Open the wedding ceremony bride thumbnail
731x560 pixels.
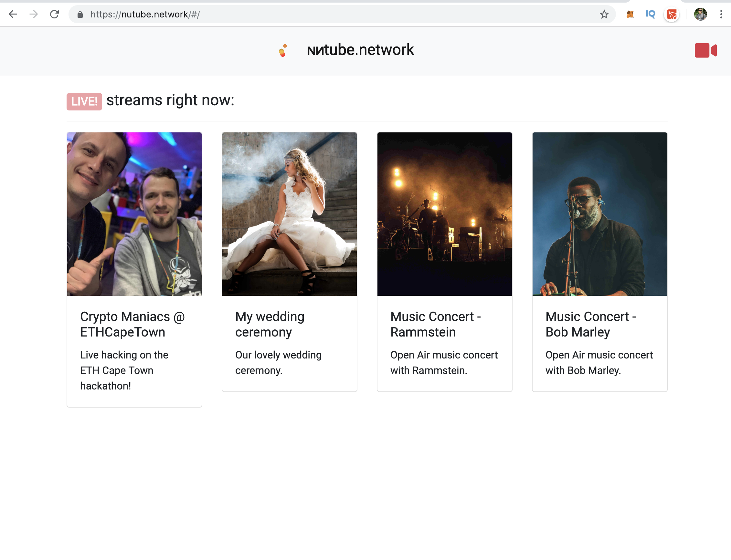click(290, 214)
